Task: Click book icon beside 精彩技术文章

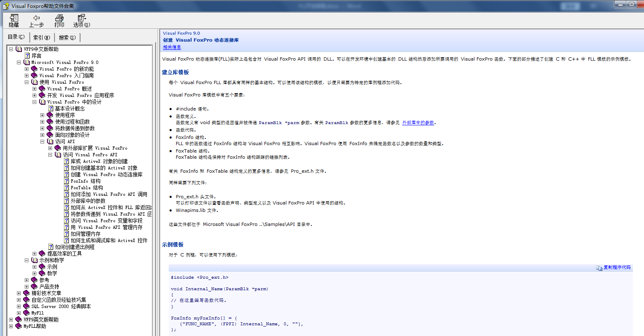Action: pyautogui.click(x=26, y=293)
